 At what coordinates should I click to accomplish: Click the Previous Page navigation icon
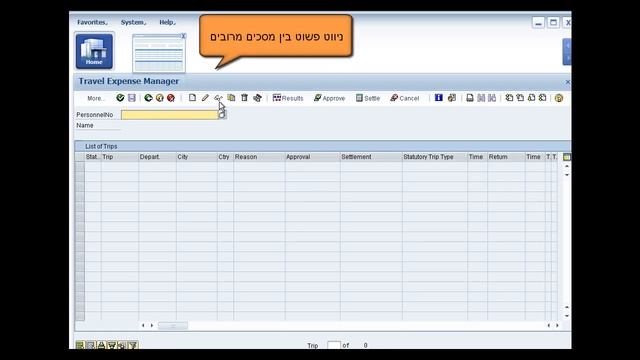[520, 98]
